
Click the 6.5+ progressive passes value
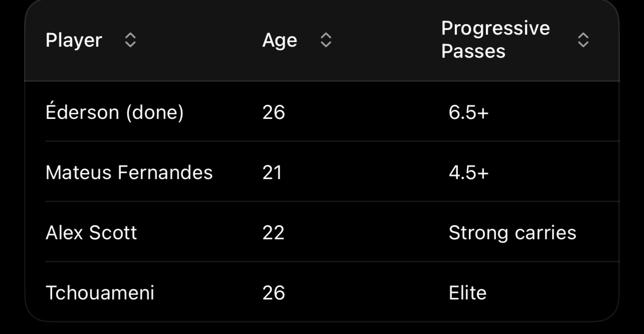468,112
